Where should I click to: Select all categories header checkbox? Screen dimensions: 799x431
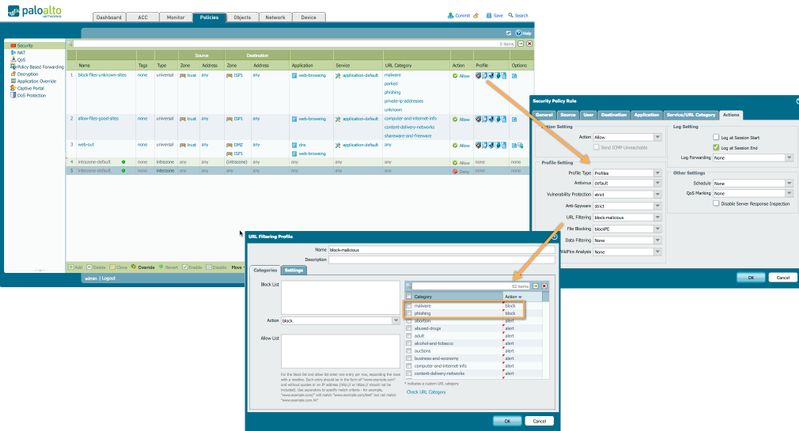pyautogui.click(x=409, y=296)
